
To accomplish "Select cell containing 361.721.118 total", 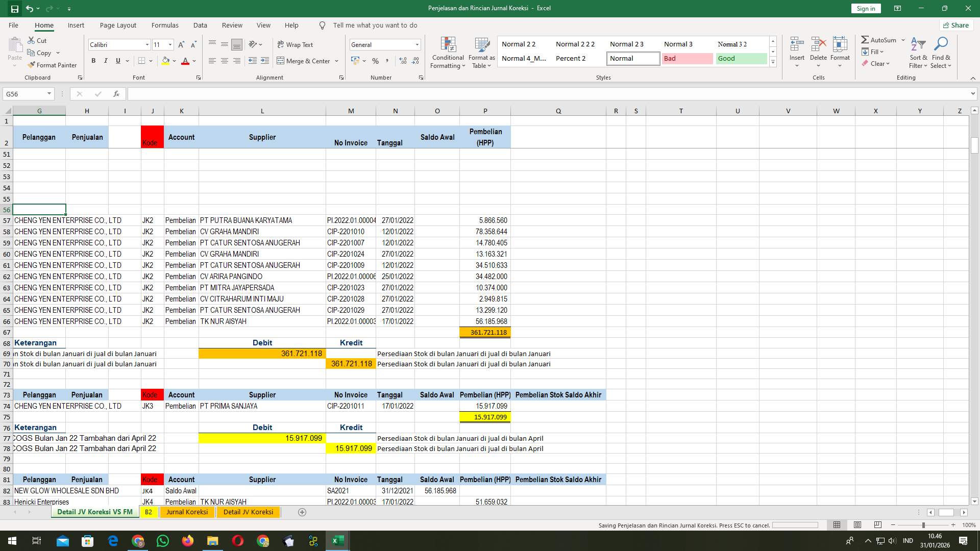I will pyautogui.click(x=485, y=332).
